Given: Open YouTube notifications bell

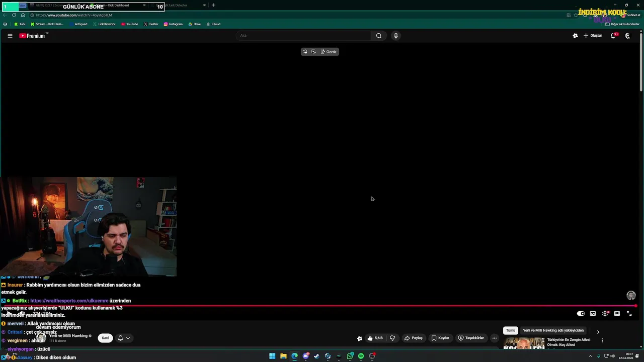Looking at the screenshot, I should click(613, 36).
